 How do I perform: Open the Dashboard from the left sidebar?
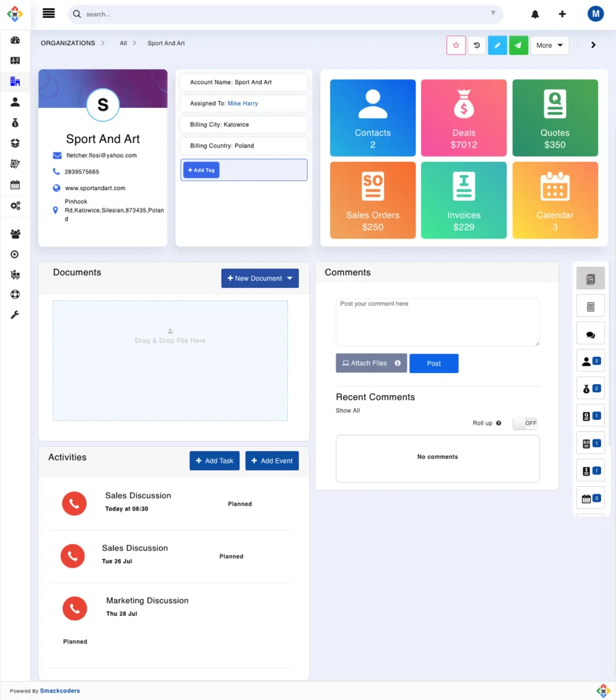[x=15, y=41]
